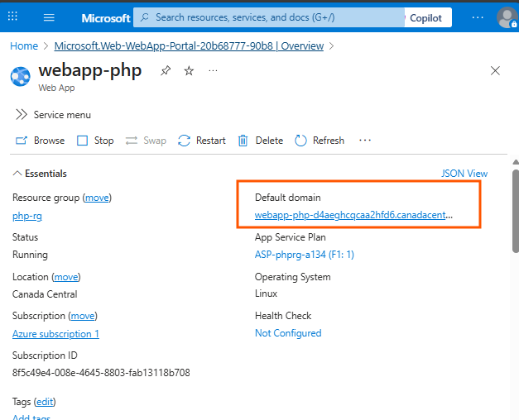Image resolution: width=519 pixels, height=420 pixels.
Task: Click the webapp-php globe icon
Action: [x=21, y=76]
